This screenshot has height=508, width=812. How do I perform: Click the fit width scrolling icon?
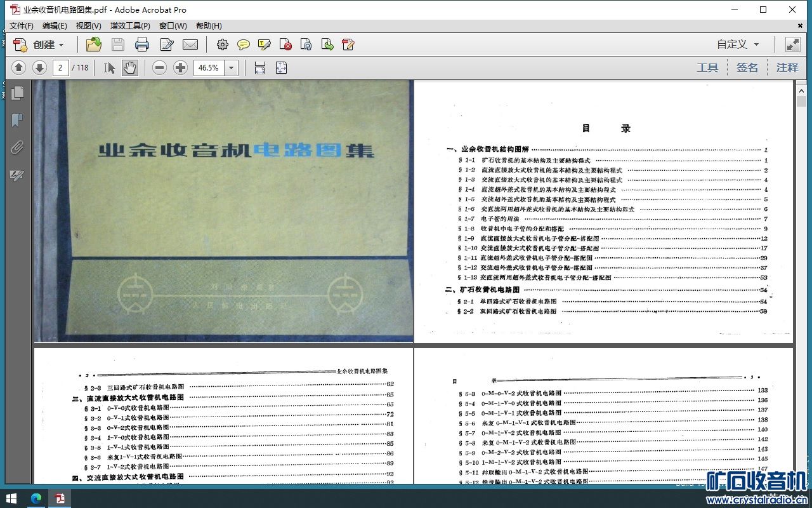pos(259,67)
